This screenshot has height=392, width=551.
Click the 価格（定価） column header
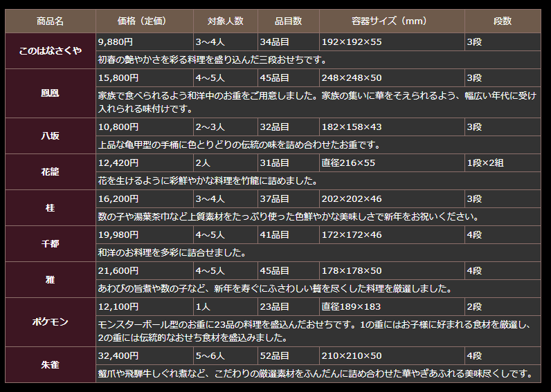click(144, 21)
